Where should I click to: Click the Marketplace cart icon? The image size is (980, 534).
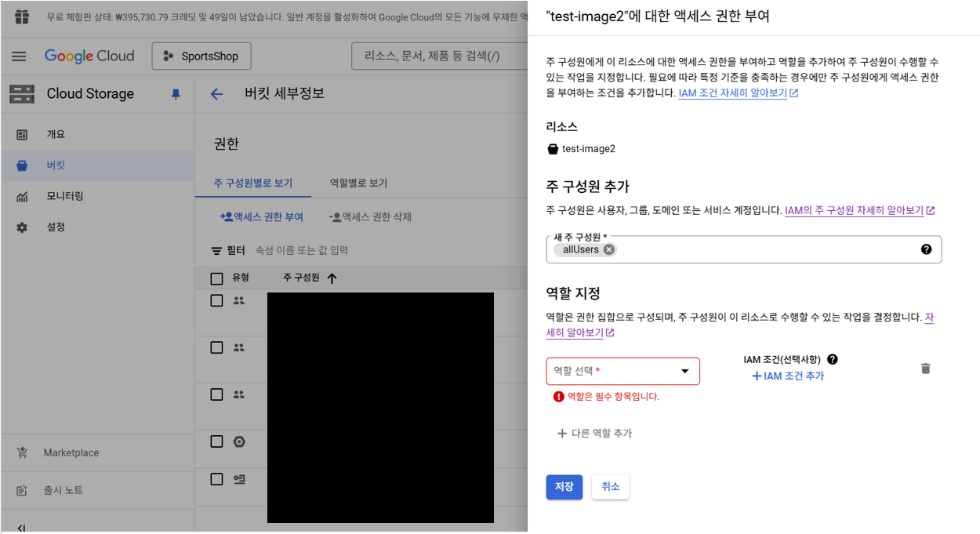22,452
